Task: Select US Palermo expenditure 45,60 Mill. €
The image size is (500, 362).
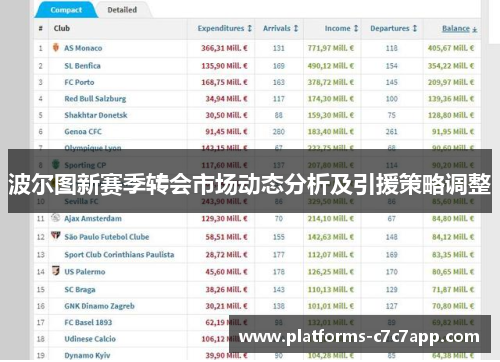Action: tap(226, 272)
